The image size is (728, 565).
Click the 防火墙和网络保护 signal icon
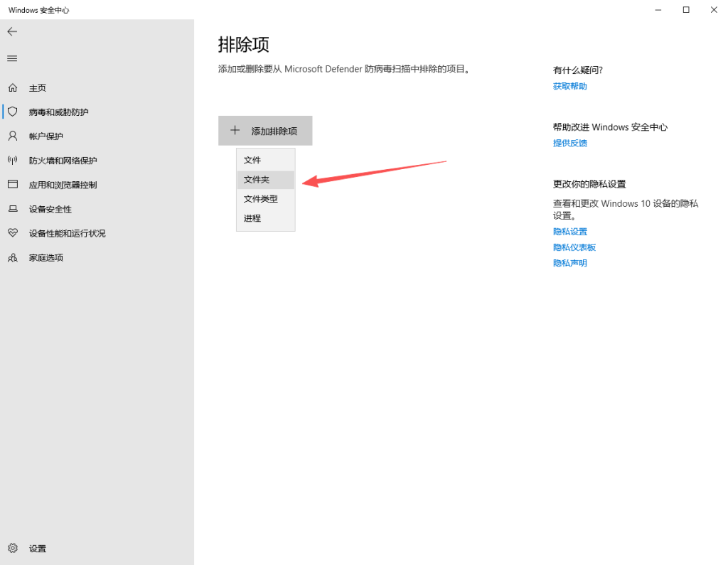coord(12,161)
